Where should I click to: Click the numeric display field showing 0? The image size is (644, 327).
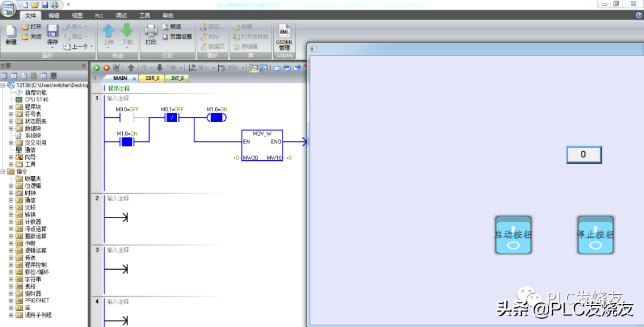point(583,155)
